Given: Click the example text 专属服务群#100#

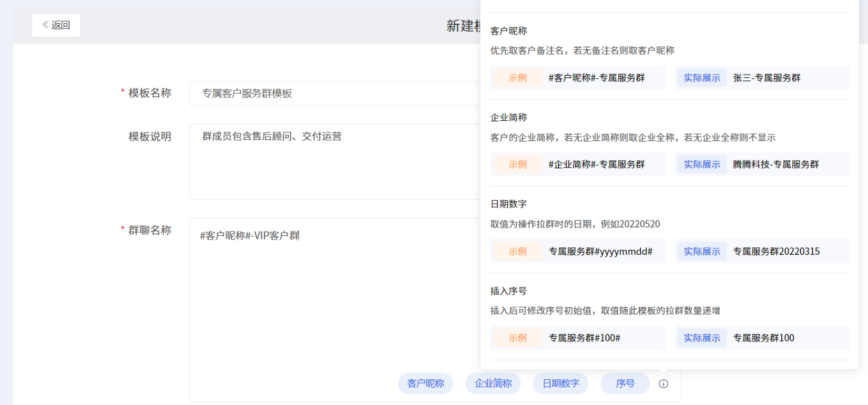Looking at the screenshot, I should [584, 338].
